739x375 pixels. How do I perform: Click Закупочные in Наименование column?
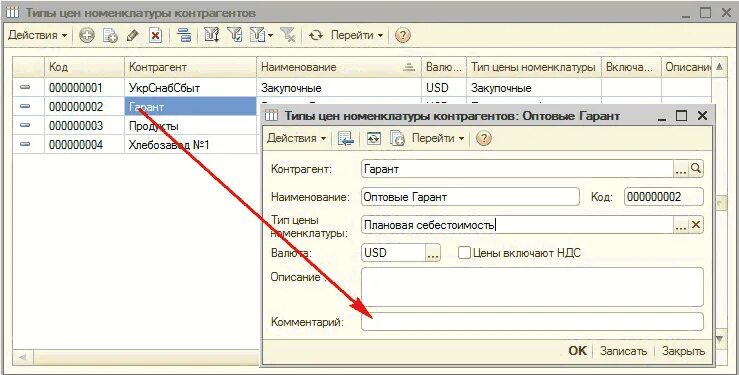[x=339, y=88]
